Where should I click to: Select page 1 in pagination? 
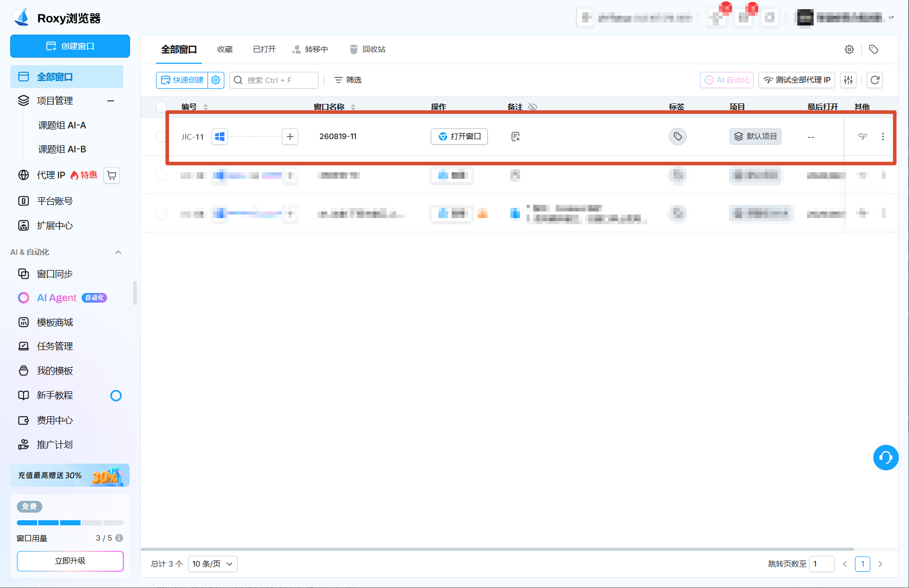pos(863,564)
